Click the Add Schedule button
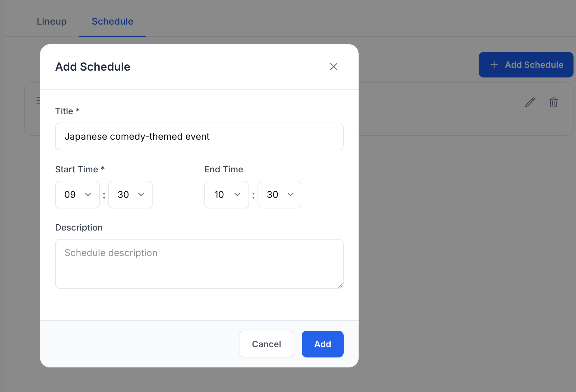Screen dimensions: 576x392 526,65
